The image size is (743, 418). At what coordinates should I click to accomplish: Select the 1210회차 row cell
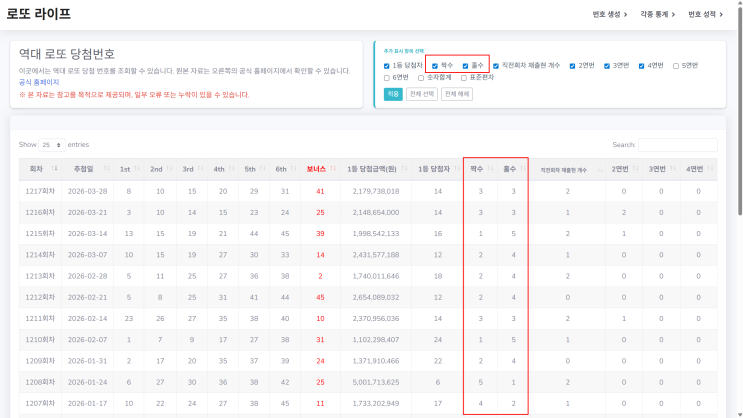(40, 340)
